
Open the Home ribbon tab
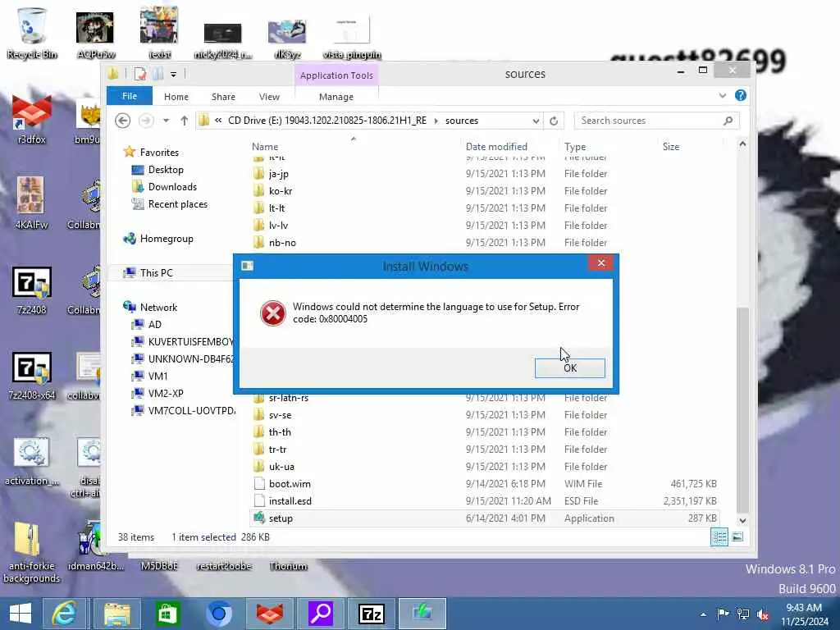pos(176,97)
